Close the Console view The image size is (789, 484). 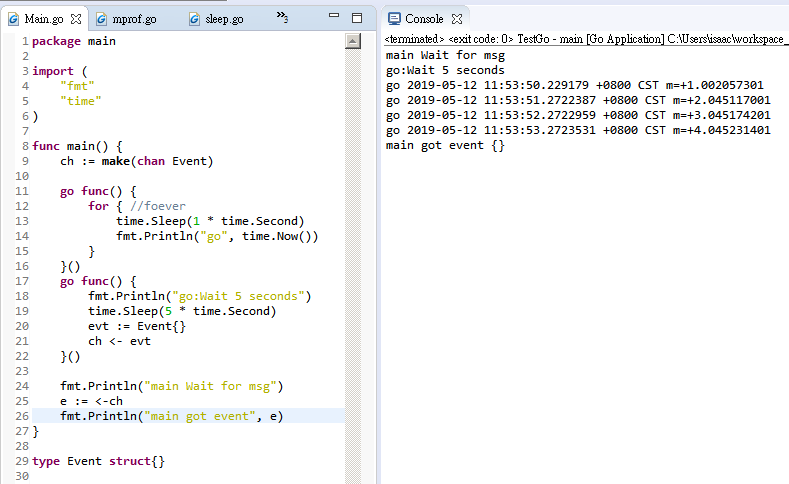coord(457,19)
